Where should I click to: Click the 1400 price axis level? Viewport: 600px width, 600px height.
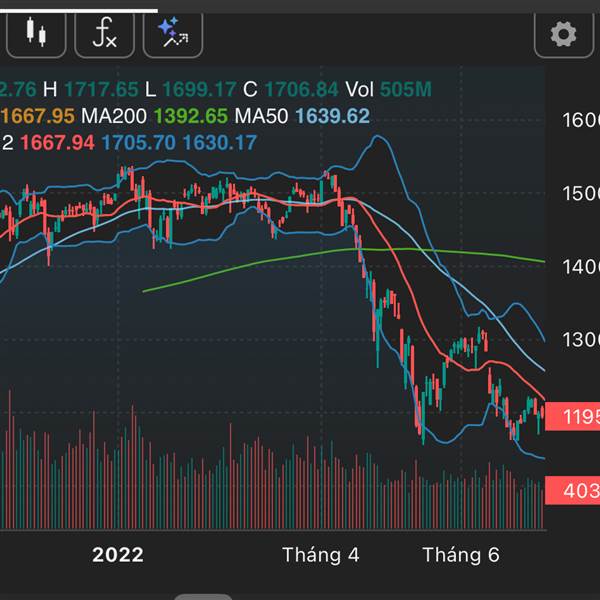(x=580, y=267)
